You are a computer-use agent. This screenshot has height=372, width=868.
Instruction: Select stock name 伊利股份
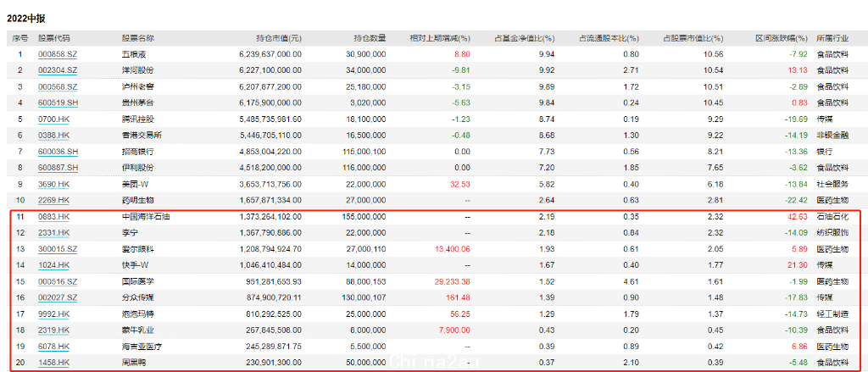pos(137,168)
